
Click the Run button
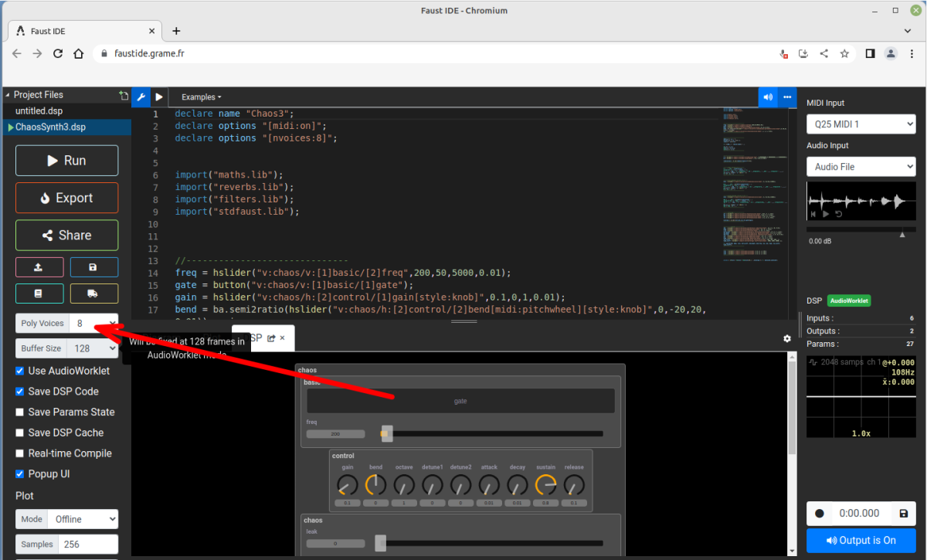coord(67,161)
